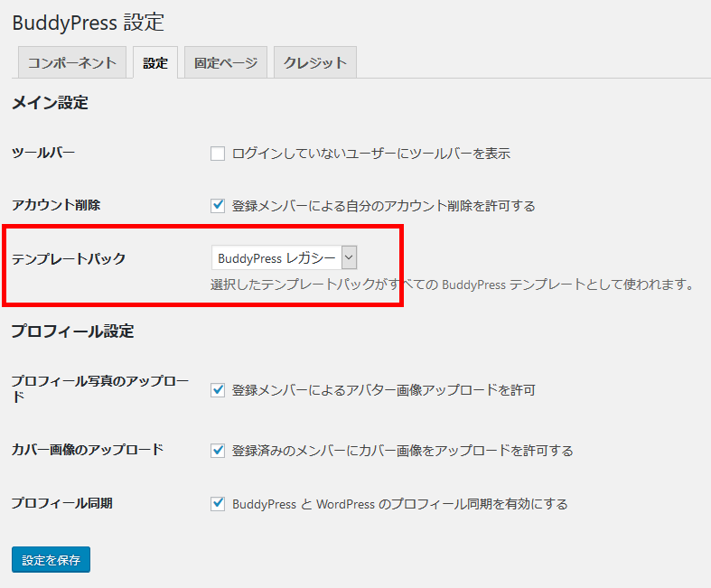Click the 登録メンバーによる自分のアカウント削除を許可する label
The width and height of the screenshot is (711, 588).
pyautogui.click(x=384, y=206)
